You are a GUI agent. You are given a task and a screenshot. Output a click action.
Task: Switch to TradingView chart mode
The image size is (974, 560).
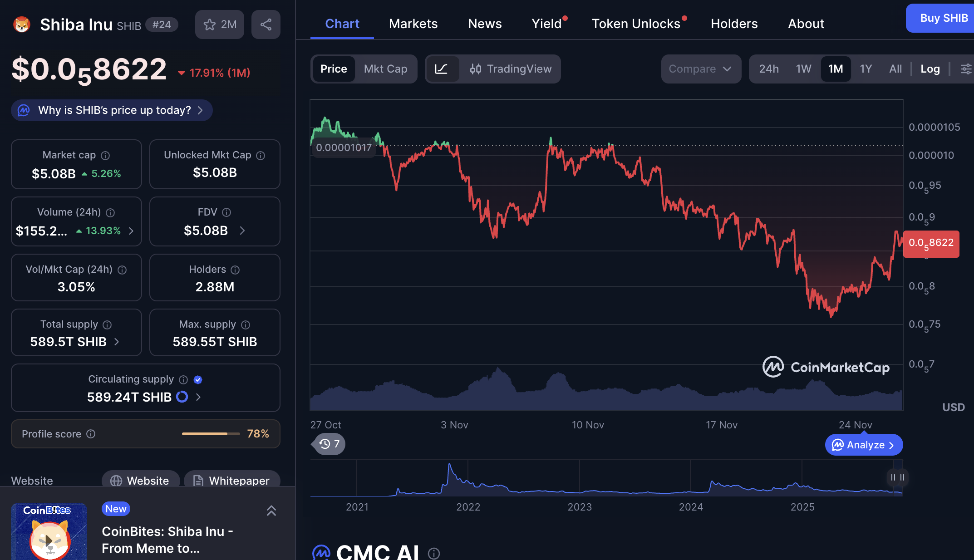tap(511, 69)
